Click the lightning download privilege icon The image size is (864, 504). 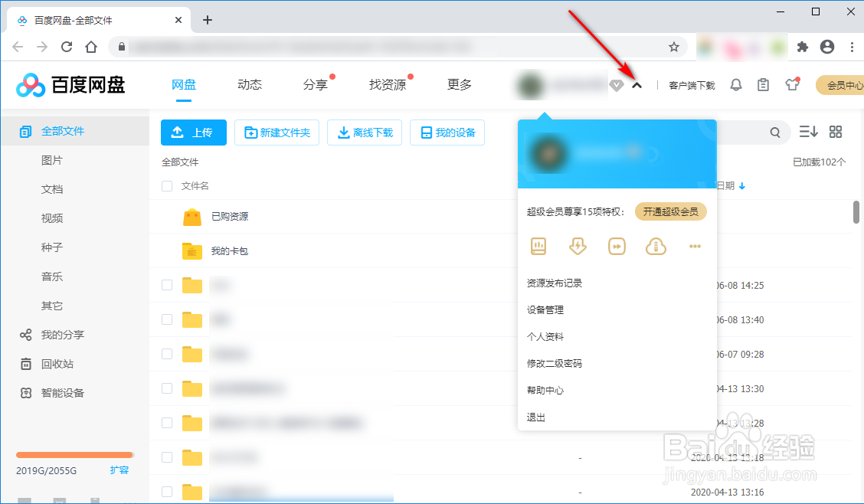[x=578, y=246]
